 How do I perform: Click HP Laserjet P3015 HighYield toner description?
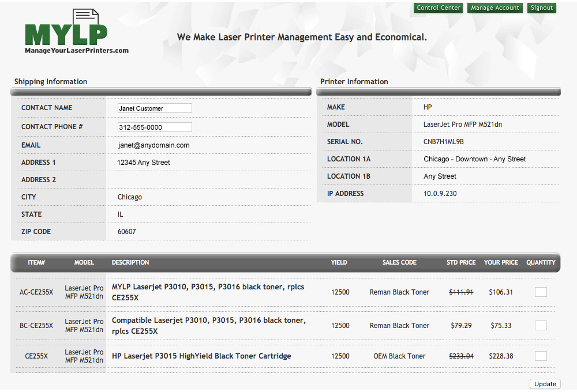(x=201, y=356)
